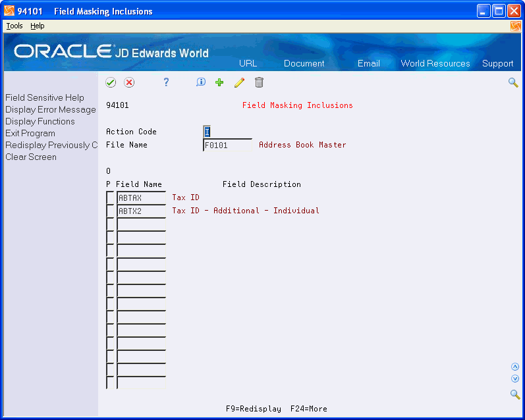Click the OP field beside ABTAX
The image size is (525, 420).
110,197
